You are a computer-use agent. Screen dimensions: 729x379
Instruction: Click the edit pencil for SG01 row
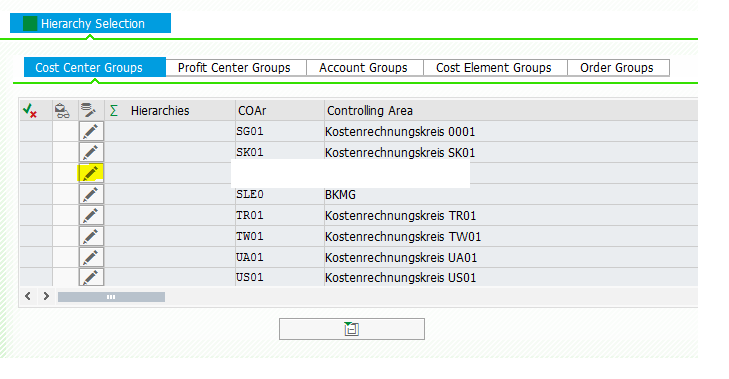(91, 132)
